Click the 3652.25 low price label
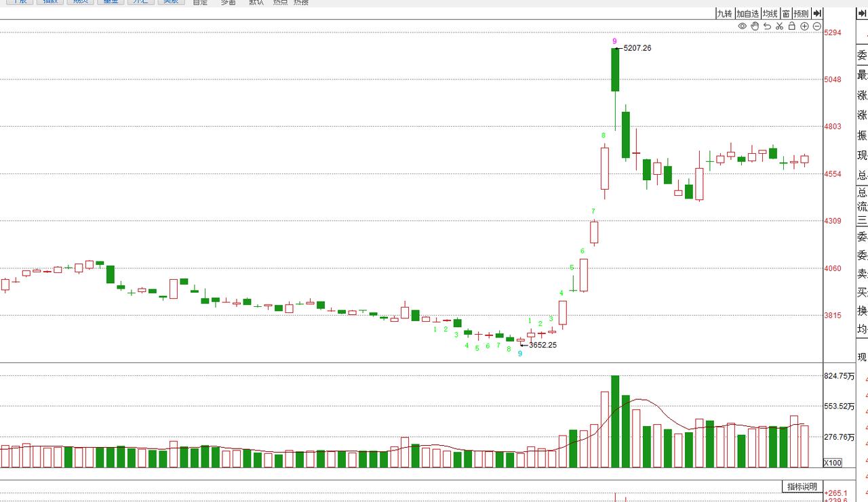Image resolution: width=868 pixels, height=502 pixels. 542,345
